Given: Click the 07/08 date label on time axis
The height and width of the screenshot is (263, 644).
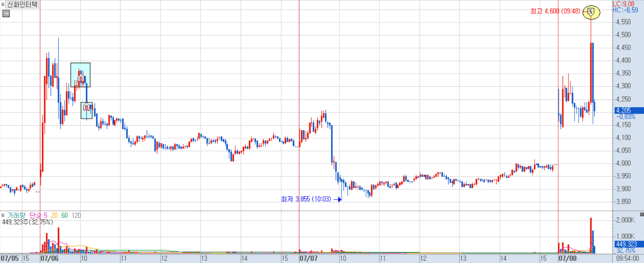Looking at the screenshot, I should (568, 258).
